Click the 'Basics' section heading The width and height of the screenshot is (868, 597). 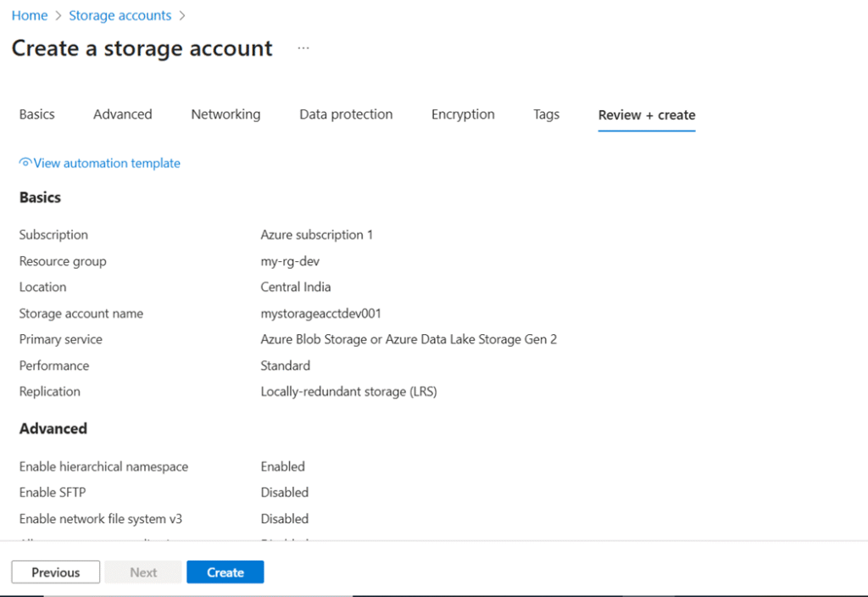coord(40,198)
